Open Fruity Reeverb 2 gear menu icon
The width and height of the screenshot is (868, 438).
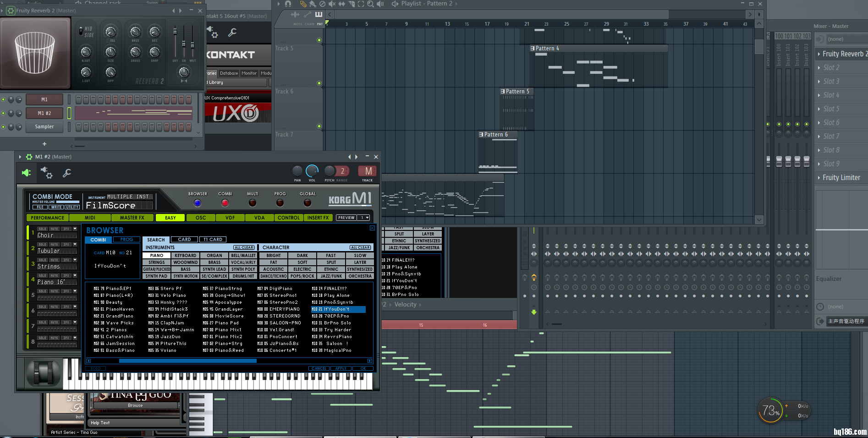tap(10, 10)
